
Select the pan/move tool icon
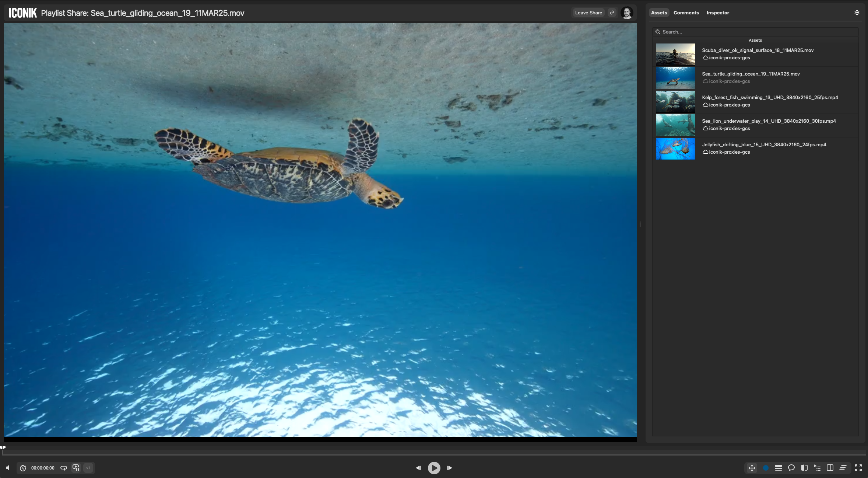(x=752, y=468)
